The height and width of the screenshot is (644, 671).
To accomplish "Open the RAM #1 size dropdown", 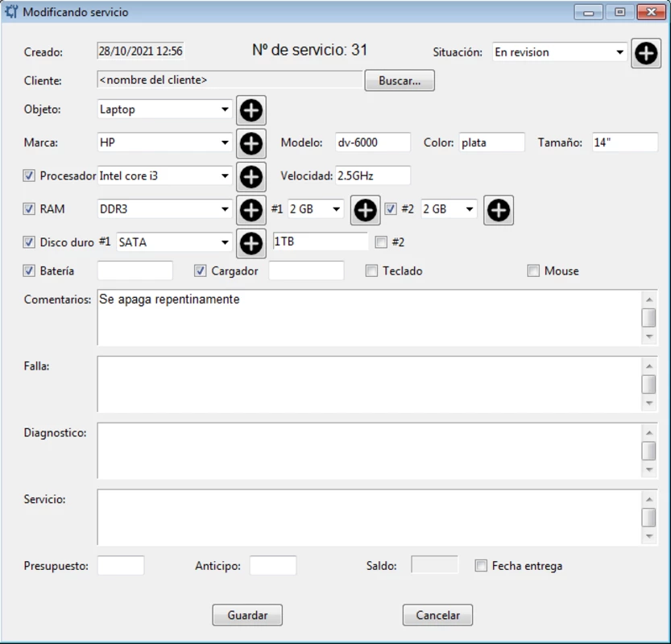I will point(316,209).
